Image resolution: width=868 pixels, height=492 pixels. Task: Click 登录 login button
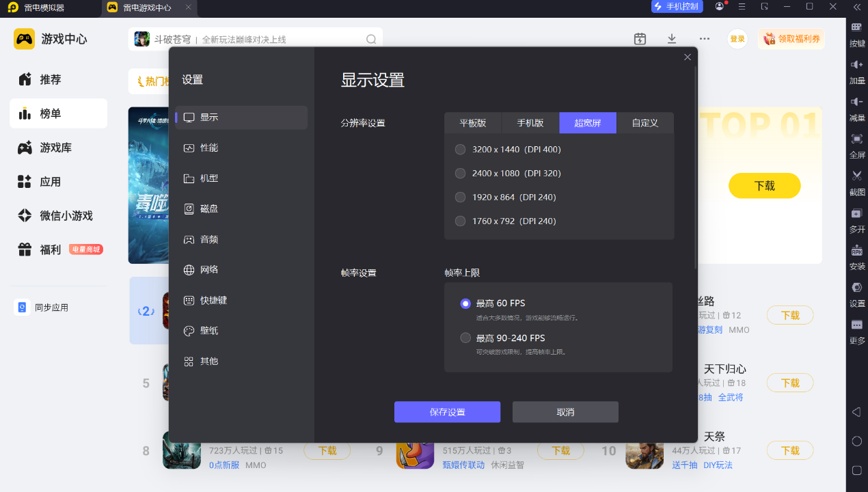737,39
